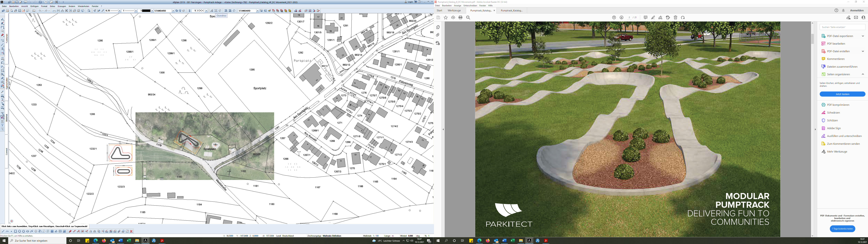Open the Einfügen menu in Allplan
Image resolution: width=868 pixels, height=244 pixels.
click(34, 6)
